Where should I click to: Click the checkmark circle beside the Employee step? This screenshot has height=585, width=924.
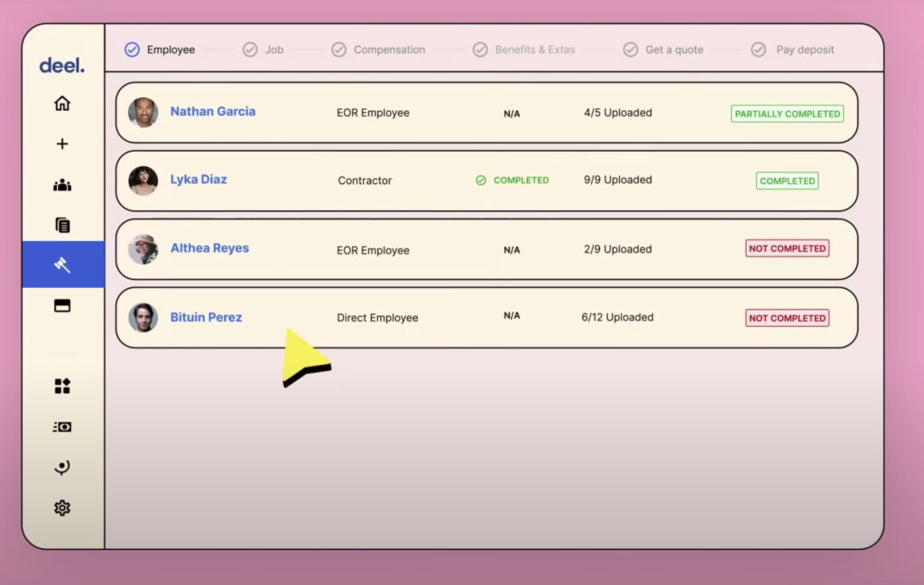(x=133, y=50)
